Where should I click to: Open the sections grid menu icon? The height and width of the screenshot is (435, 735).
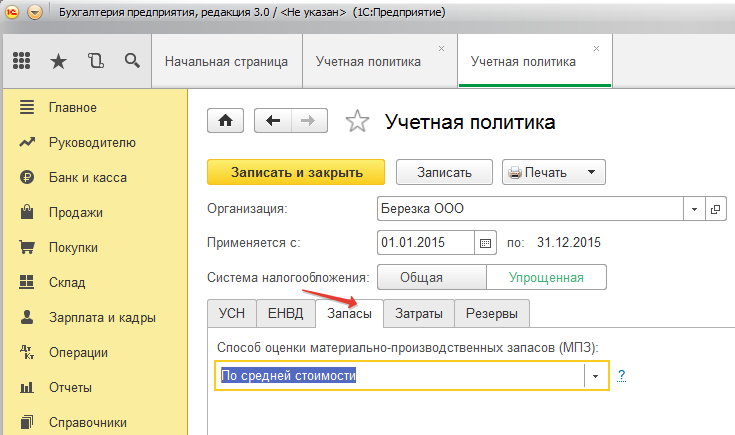22,61
